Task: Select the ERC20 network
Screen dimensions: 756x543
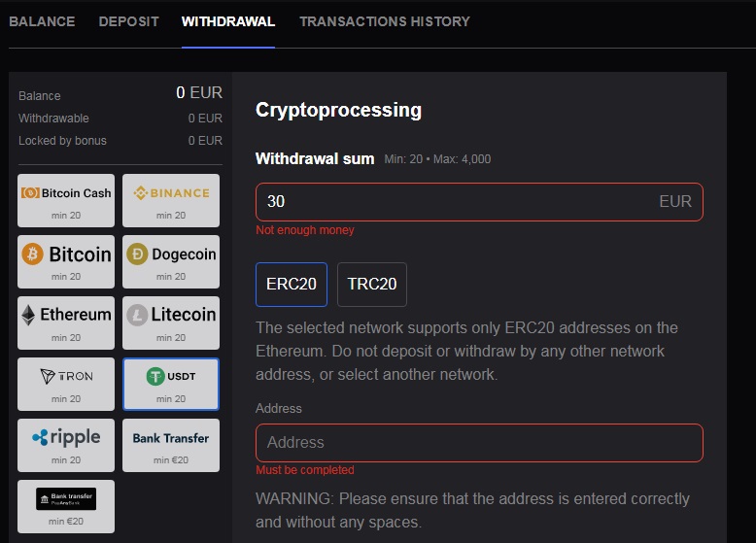Action: [x=292, y=285]
